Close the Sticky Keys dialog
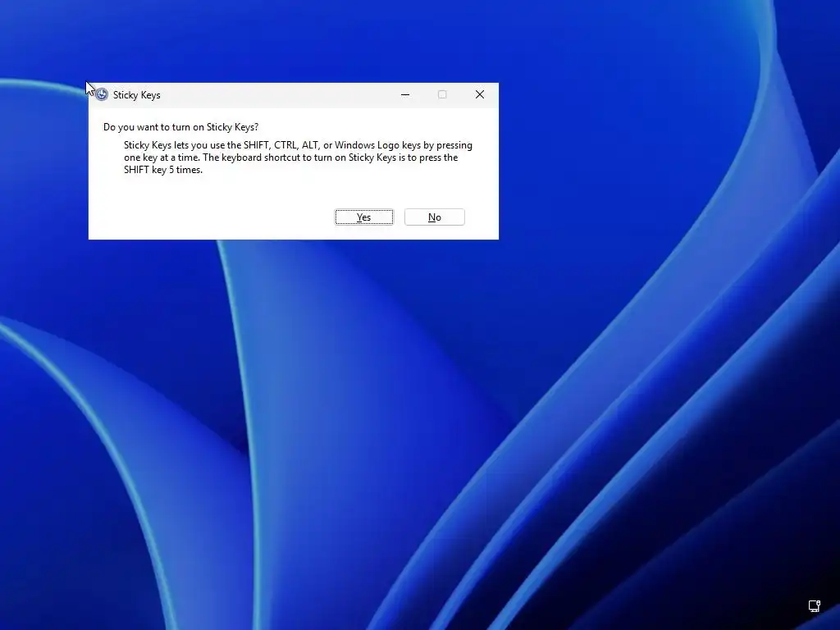 click(x=479, y=95)
